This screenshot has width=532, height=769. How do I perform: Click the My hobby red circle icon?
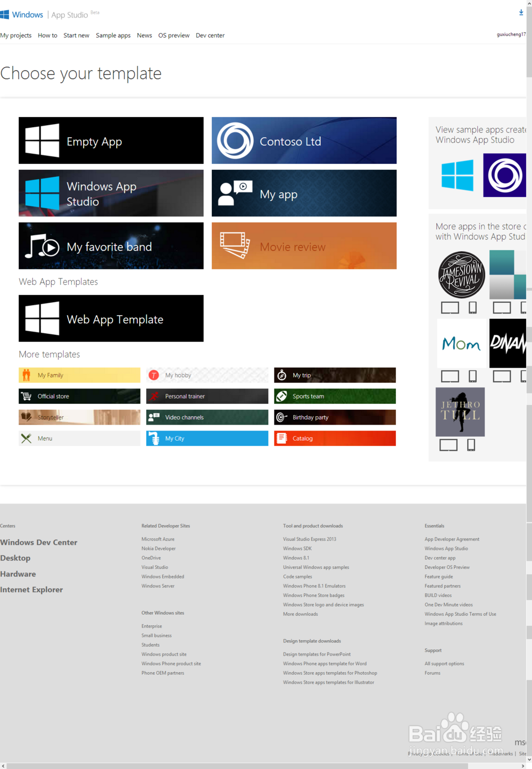pos(154,375)
